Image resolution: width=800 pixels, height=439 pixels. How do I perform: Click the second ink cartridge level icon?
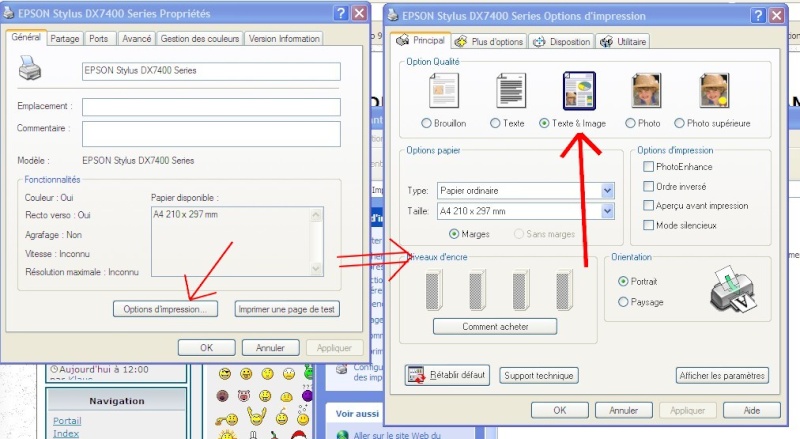(477, 290)
